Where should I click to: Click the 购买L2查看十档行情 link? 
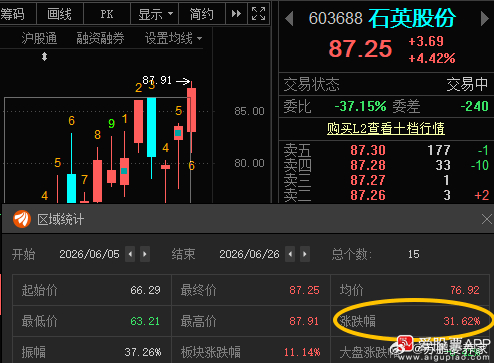(x=386, y=128)
